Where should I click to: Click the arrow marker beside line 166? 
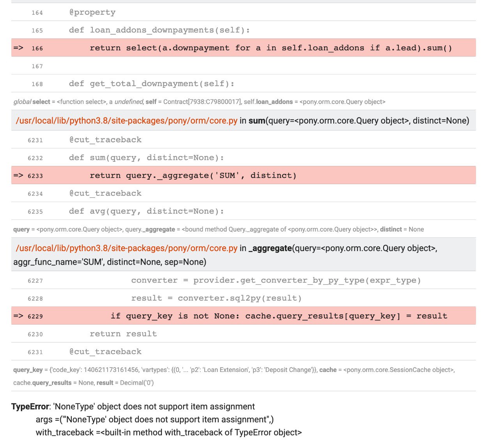18,48
